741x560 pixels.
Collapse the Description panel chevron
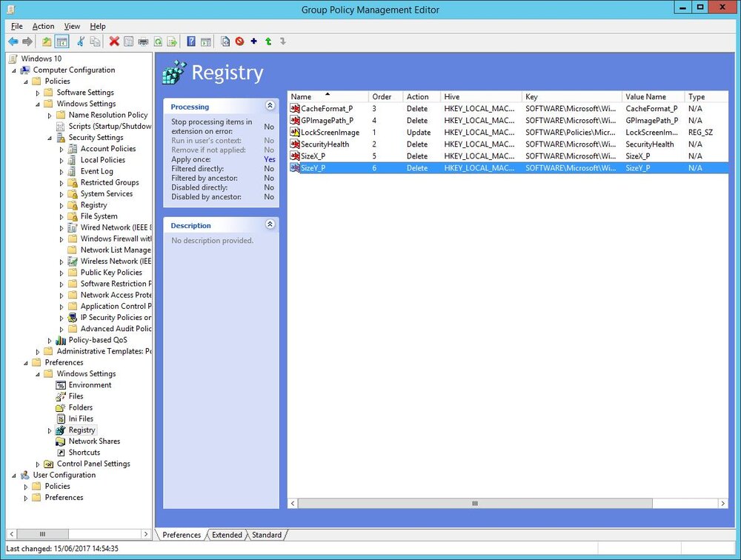click(x=270, y=224)
